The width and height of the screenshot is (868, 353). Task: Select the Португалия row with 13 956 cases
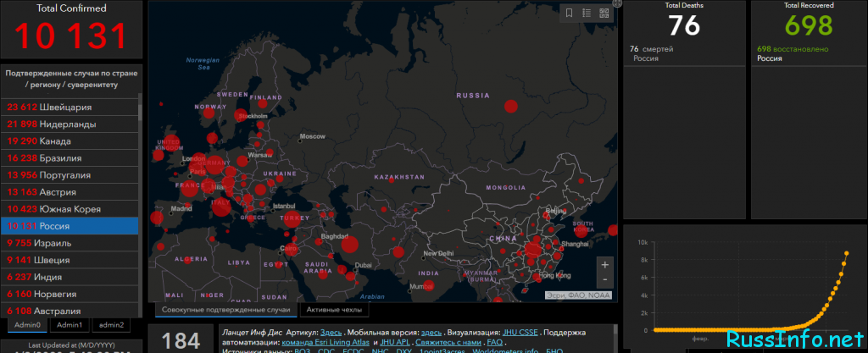coord(70,175)
